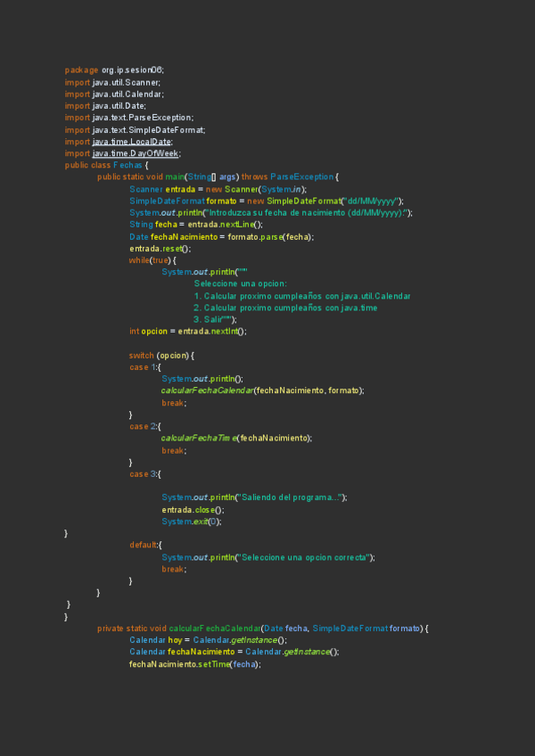This screenshot has width=535, height=756.
Task: Click the package org.ip.sesion06 declaration line
Action: [114, 70]
